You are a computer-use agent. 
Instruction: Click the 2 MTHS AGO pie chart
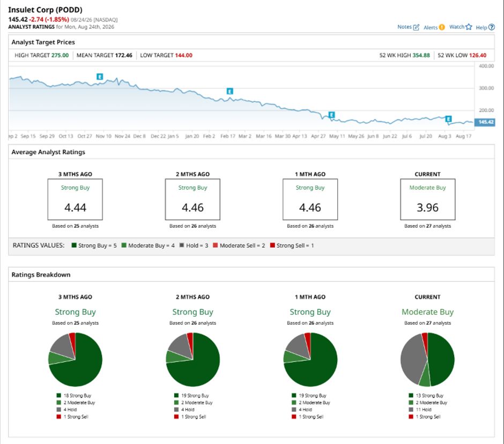(x=193, y=359)
